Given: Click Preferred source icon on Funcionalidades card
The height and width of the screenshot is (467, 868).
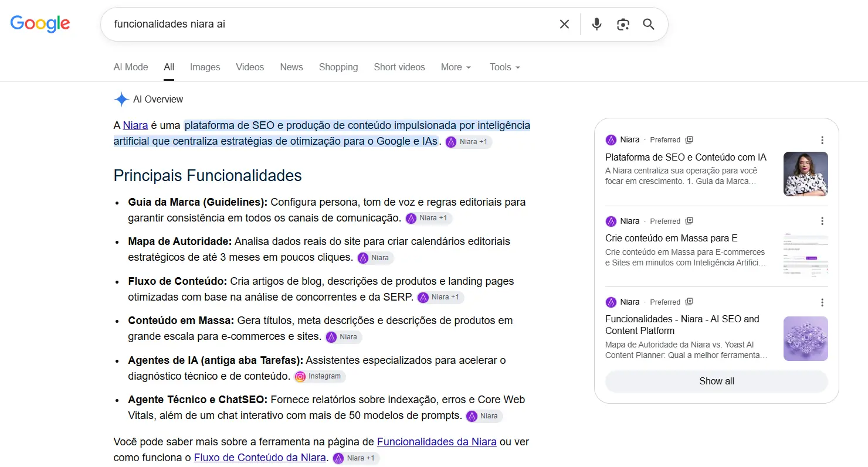Looking at the screenshot, I should 690,302.
